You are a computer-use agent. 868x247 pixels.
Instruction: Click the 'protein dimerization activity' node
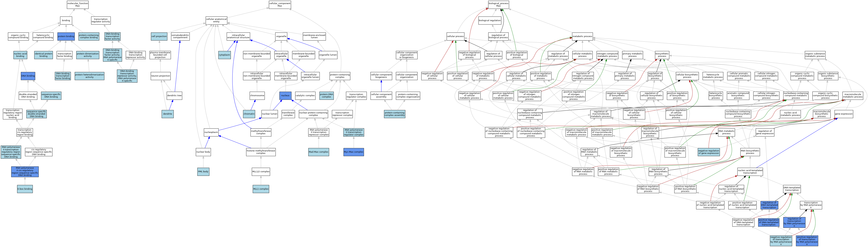pyautogui.click(x=88, y=55)
